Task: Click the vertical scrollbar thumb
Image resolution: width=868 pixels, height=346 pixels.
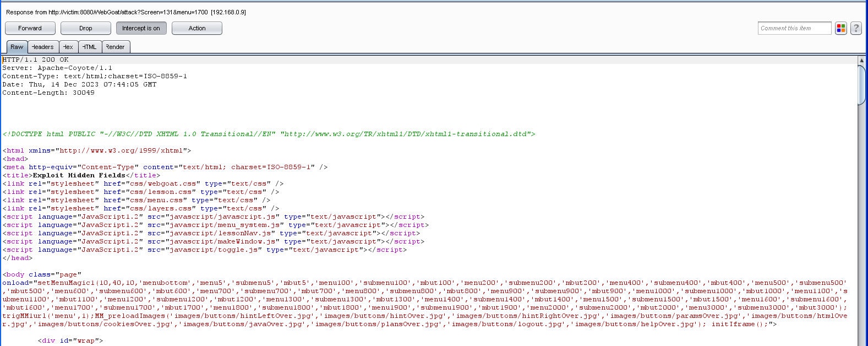Action: pos(862,84)
